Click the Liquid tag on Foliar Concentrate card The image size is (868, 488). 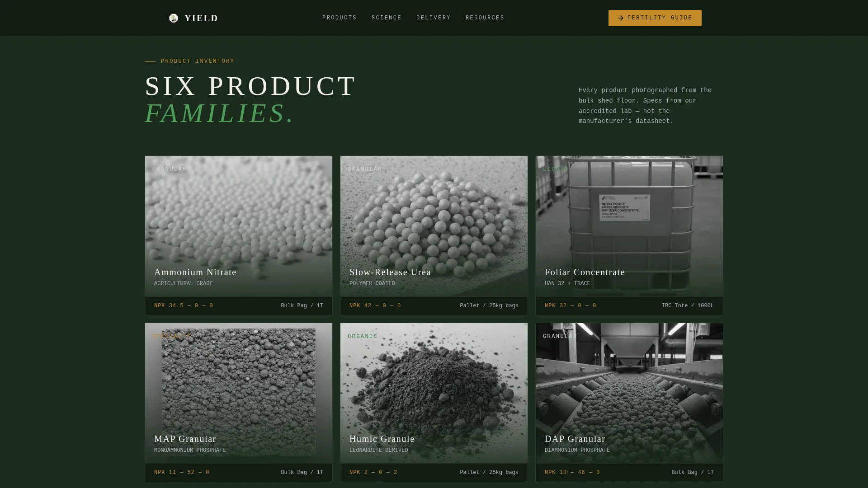(x=556, y=169)
